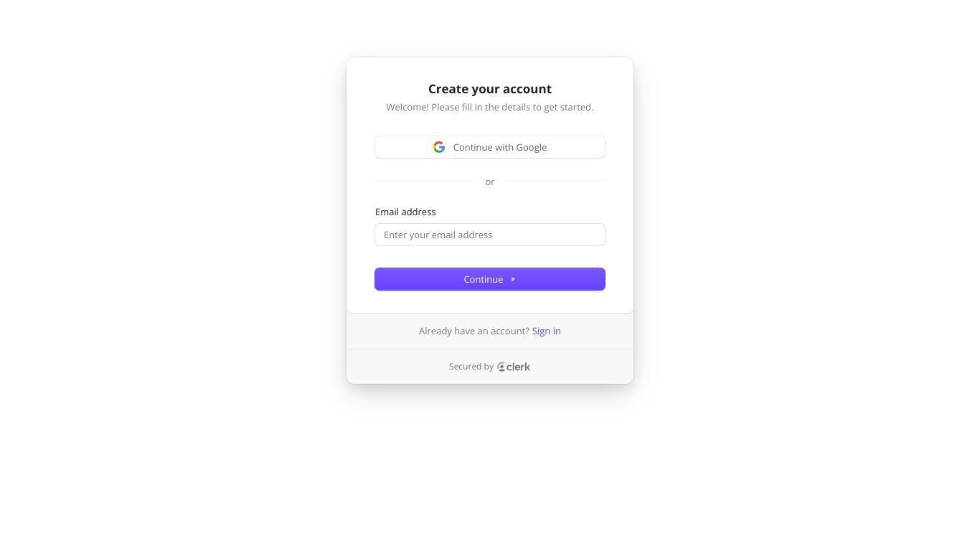Click the divider line right of 'or'
Screen dimensions: 980x551
coord(556,182)
